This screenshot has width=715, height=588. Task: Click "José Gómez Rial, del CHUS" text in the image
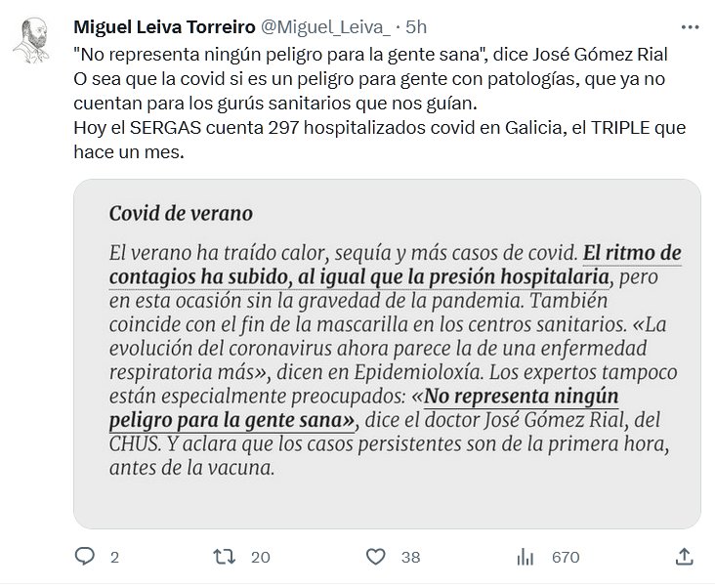click(x=557, y=421)
